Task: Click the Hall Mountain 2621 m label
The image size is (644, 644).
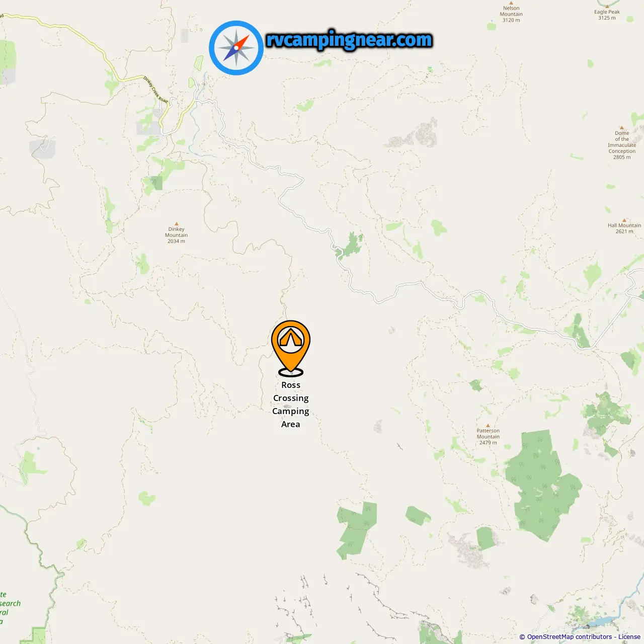Action: point(624,228)
